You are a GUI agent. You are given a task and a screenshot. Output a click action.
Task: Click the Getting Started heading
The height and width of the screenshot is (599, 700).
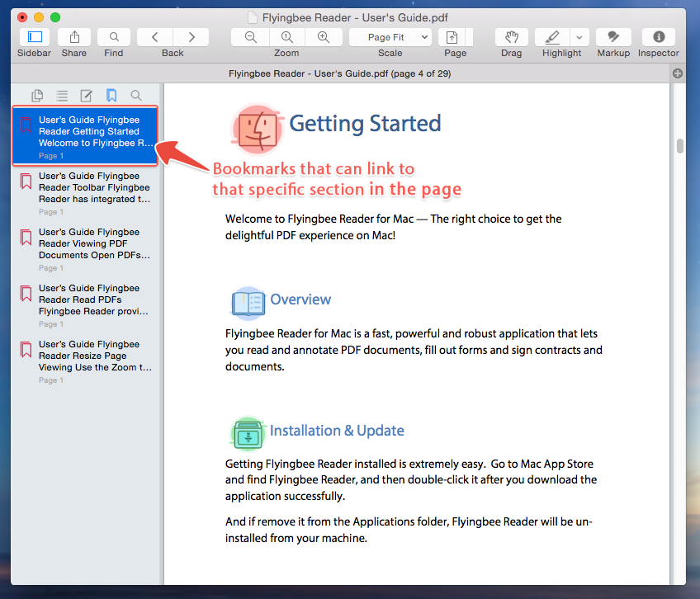point(365,124)
